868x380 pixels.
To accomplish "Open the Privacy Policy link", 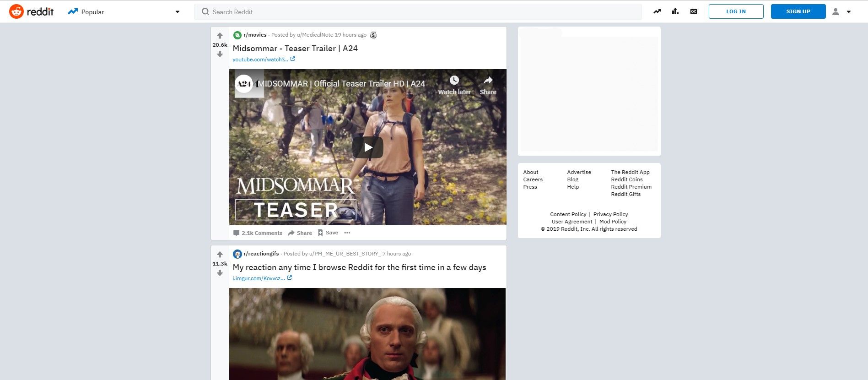I will coord(610,214).
